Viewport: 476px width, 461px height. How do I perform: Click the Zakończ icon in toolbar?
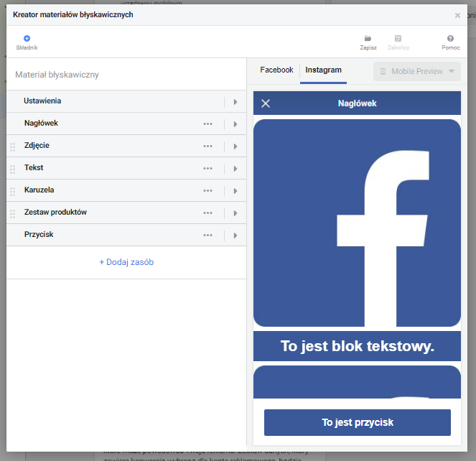(398, 38)
